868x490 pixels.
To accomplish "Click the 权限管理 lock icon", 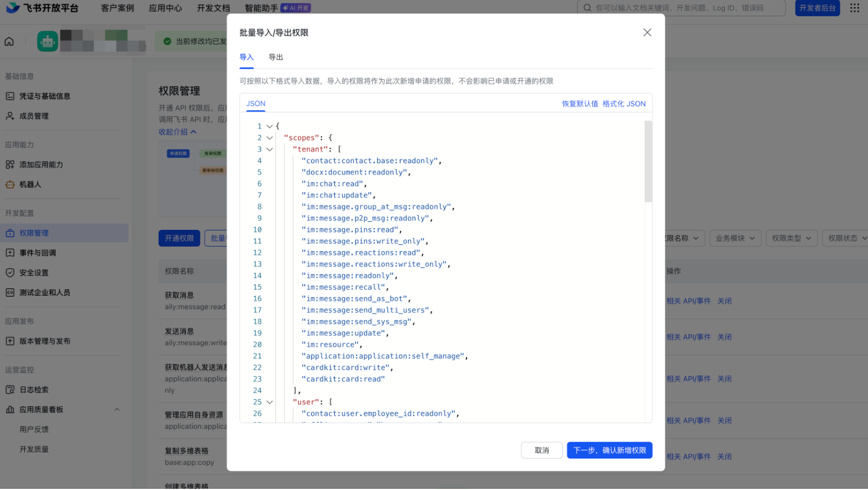I will click(10, 233).
